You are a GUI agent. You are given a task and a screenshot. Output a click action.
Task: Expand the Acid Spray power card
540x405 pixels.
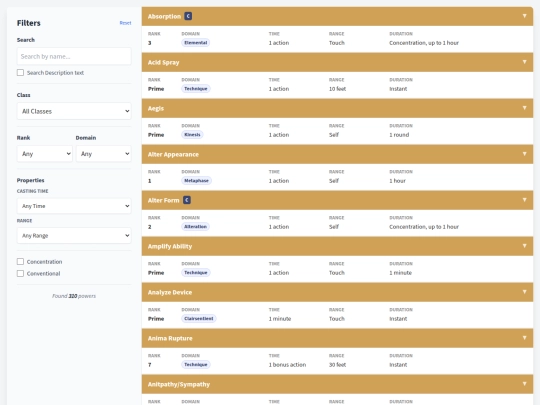pyautogui.click(x=524, y=62)
